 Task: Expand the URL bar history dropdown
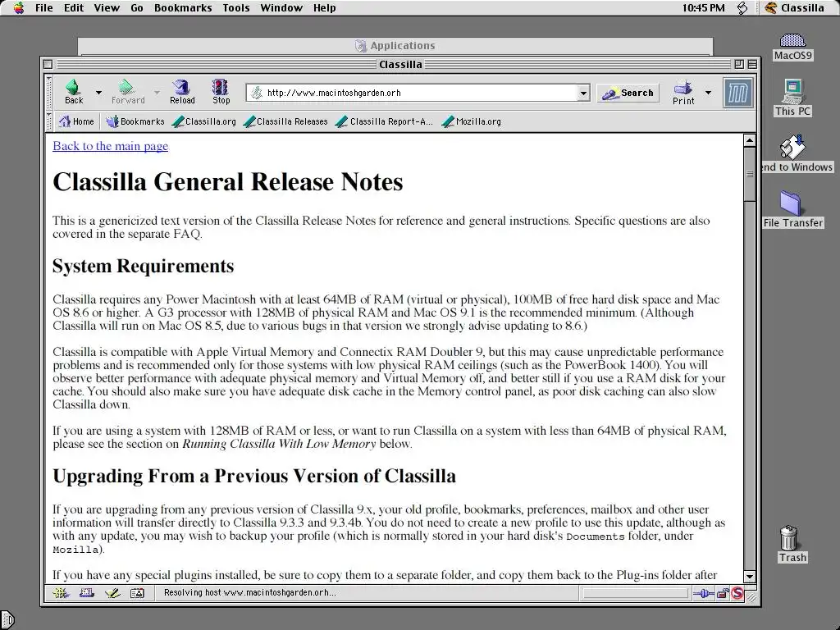pyautogui.click(x=583, y=94)
